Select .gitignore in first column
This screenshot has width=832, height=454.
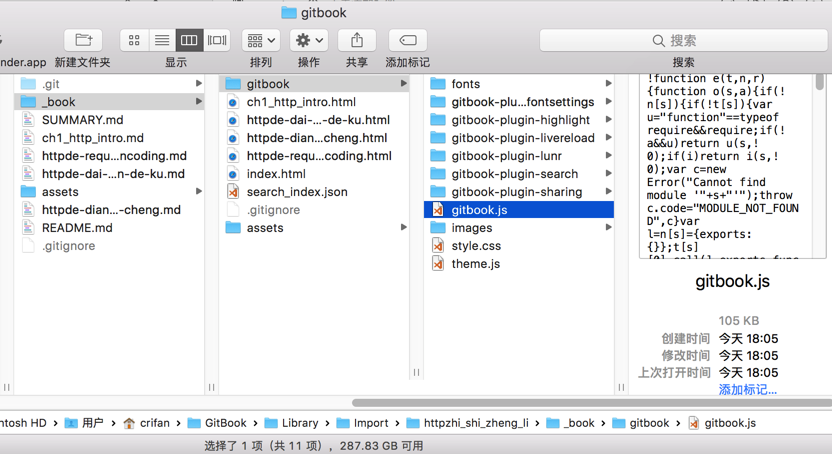[109, 246]
